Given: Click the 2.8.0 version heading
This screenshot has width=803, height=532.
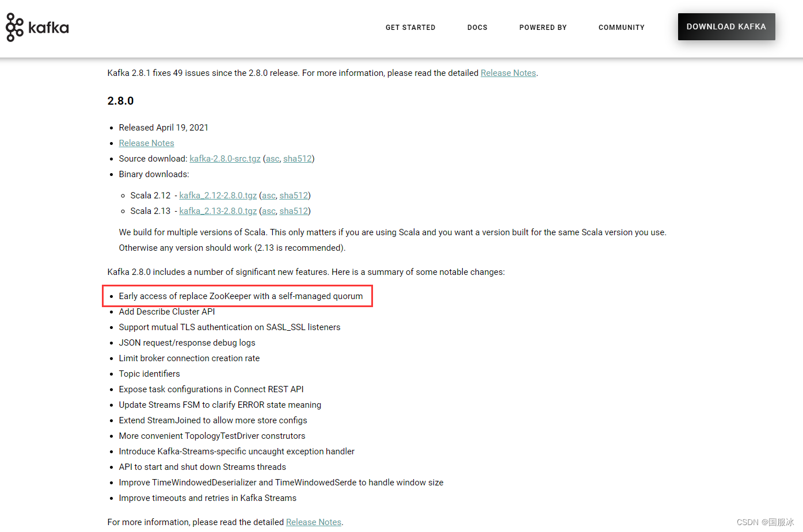Looking at the screenshot, I should [120, 101].
